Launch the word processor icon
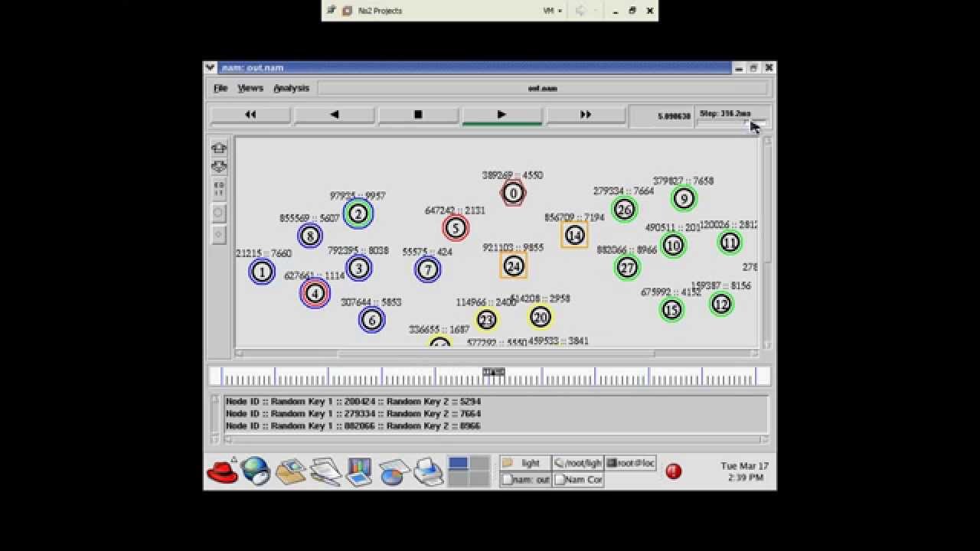The image size is (980, 551). (x=325, y=471)
